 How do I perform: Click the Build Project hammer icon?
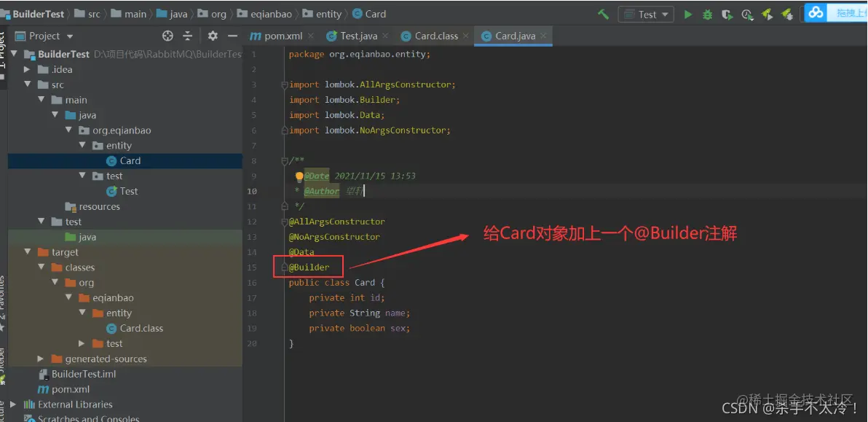[603, 15]
